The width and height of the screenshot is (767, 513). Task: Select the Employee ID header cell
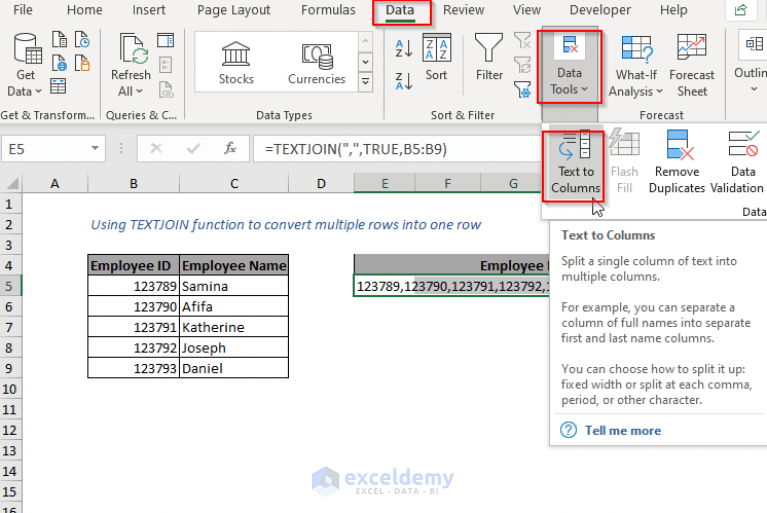pos(134,266)
